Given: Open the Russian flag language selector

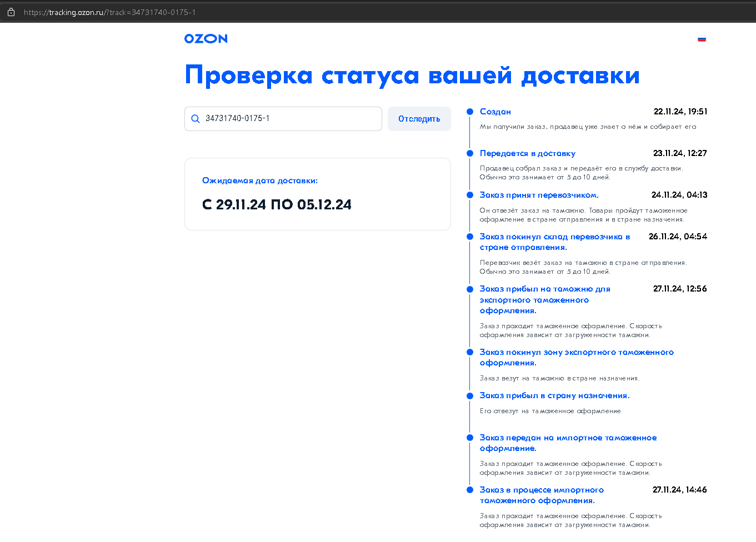Looking at the screenshot, I should point(702,39).
